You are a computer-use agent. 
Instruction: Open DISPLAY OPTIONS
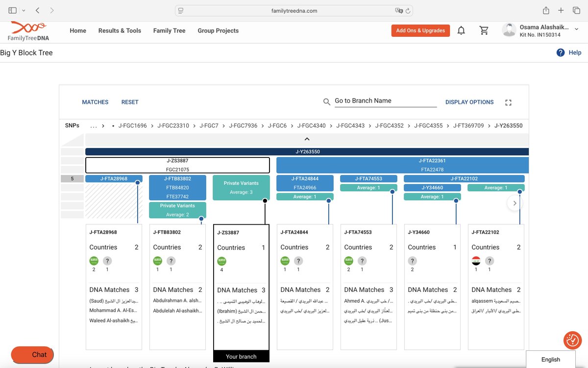(x=469, y=102)
